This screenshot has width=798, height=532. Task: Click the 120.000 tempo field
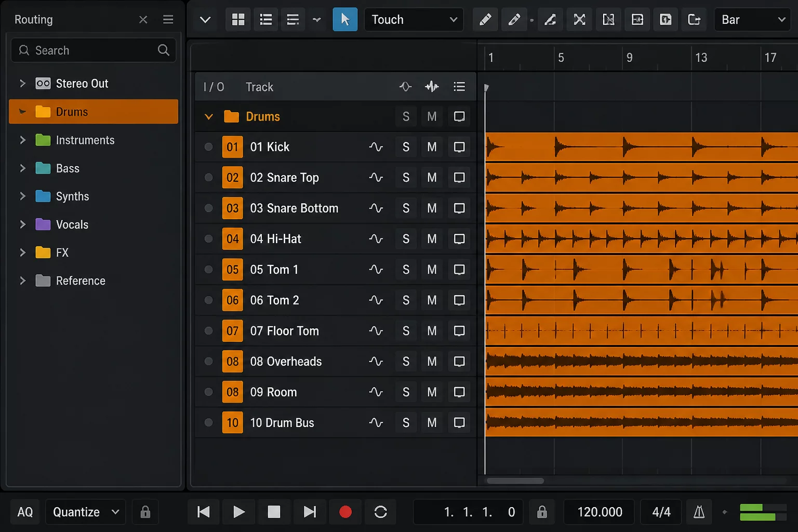[x=600, y=512]
